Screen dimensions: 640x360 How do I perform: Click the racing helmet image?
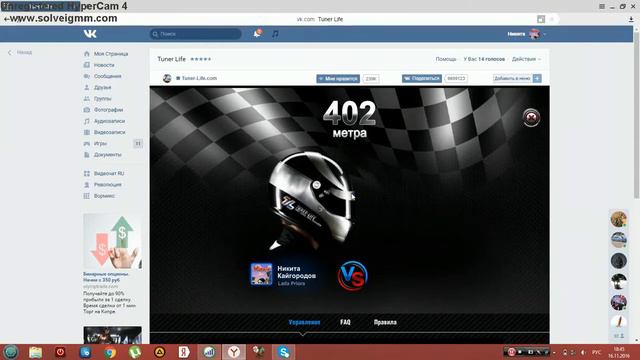312,201
